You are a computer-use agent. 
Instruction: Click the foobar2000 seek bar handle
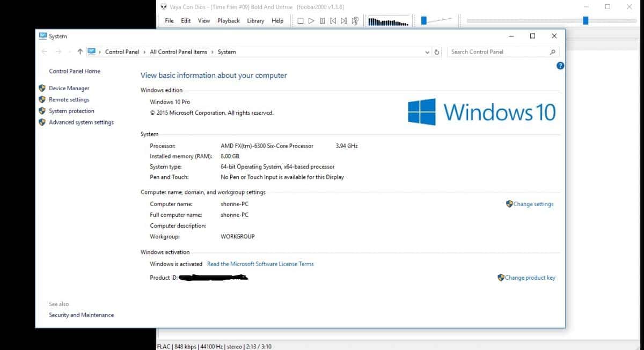586,20
